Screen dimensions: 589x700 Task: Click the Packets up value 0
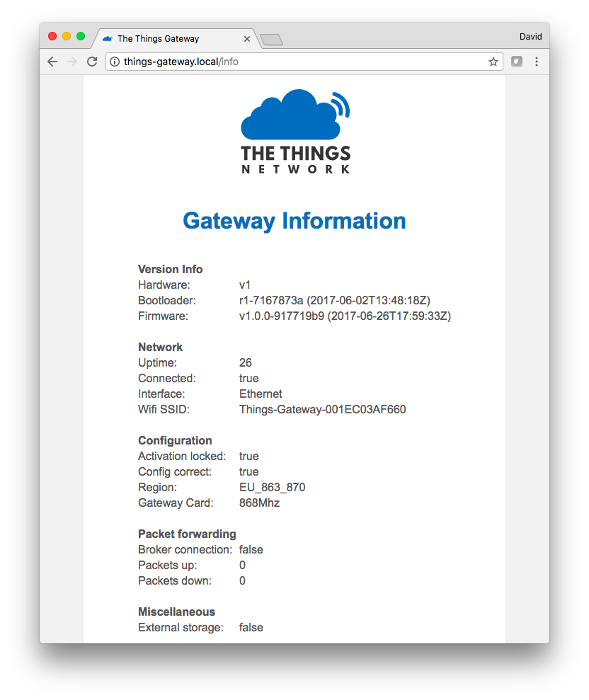click(x=242, y=566)
